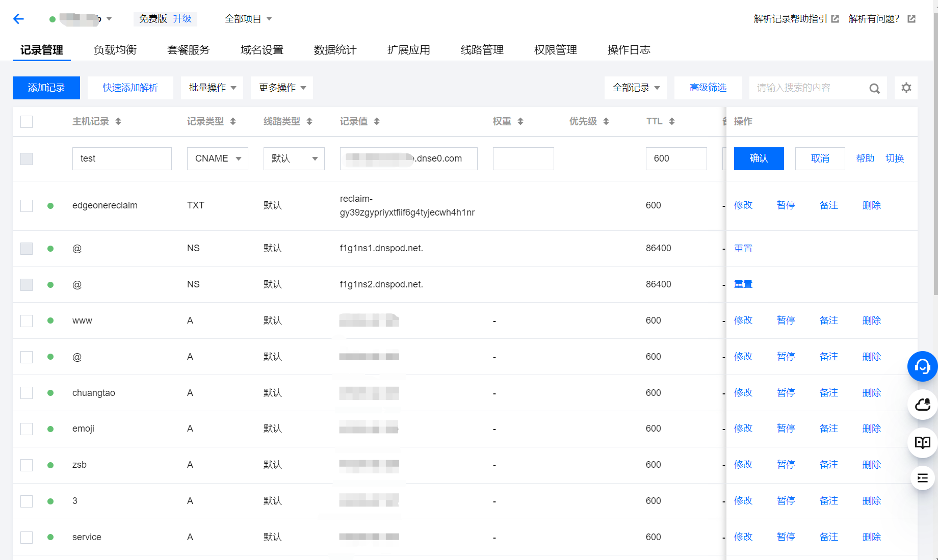
Task: Click 切换 link in the edit row
Action: (x=895, y=158)
